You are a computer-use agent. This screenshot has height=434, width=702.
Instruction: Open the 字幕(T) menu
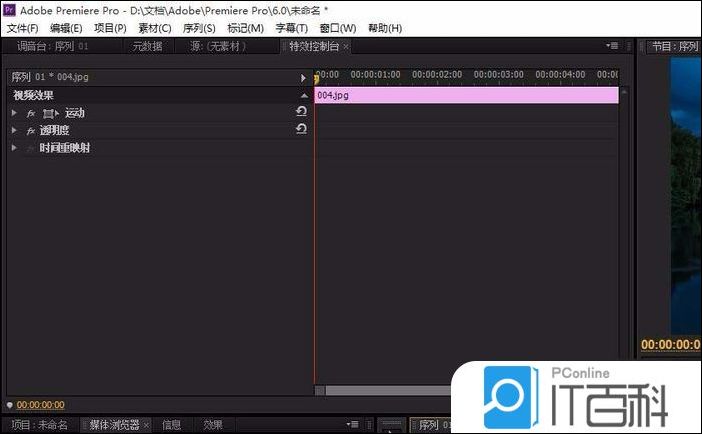pyautogui.click(x=292, y=28)
